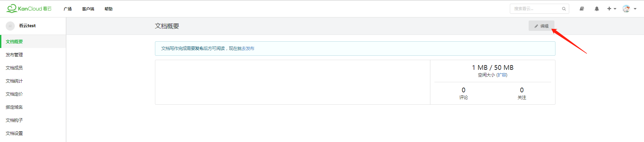Type in the 搜索看云 search field
The image size is (644, 142).
[536, 9]
